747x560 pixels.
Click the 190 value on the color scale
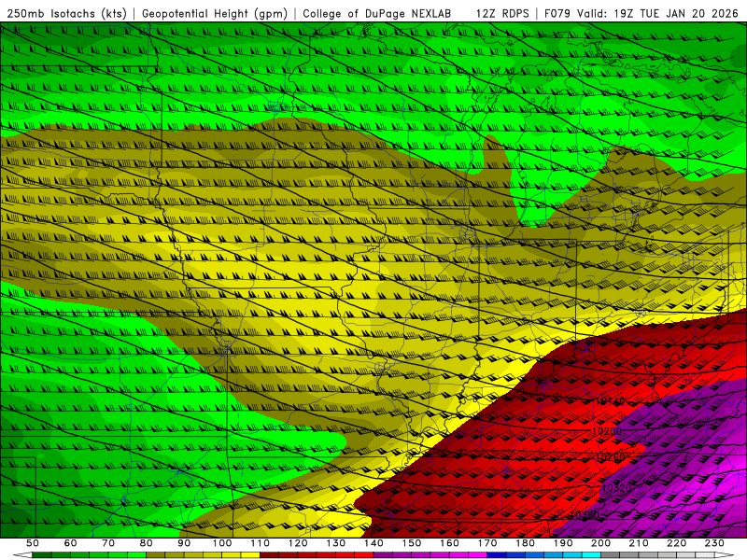pyautogui.click(x=563, y=543)
